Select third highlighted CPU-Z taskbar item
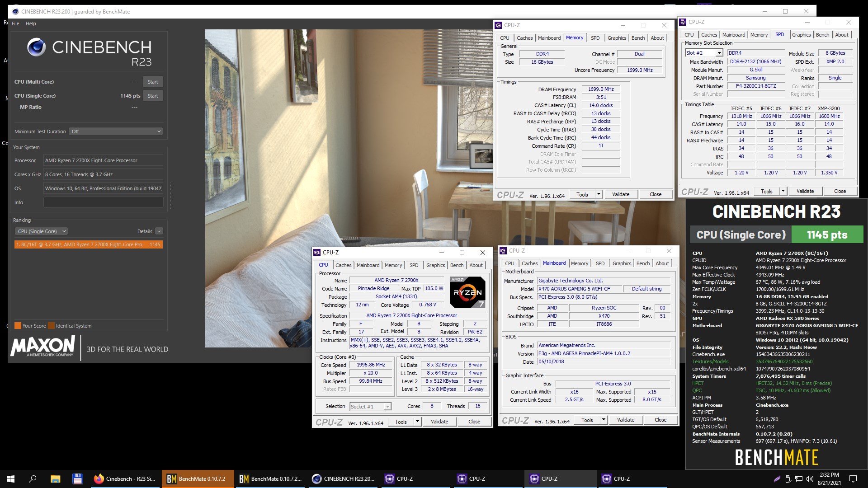This screenshot has width=868, height=488. [560, 479]
